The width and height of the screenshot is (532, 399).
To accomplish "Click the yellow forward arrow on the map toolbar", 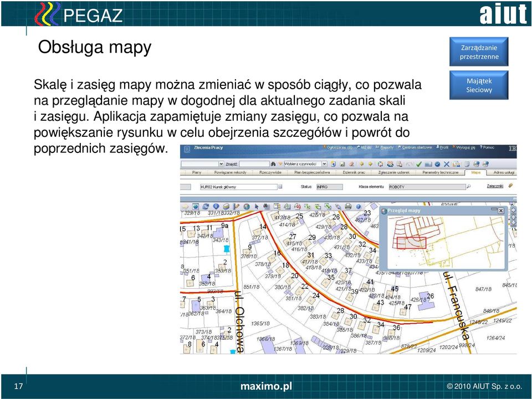I will pyautogui.click(x=185, y=207).
